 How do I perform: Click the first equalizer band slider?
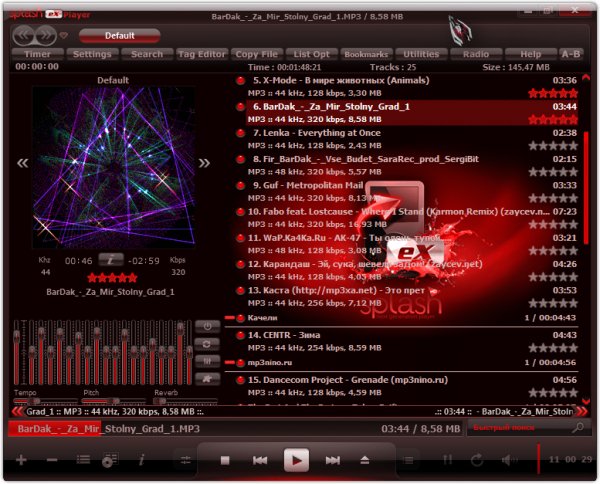pyautogui.click(x=16, y=352)
